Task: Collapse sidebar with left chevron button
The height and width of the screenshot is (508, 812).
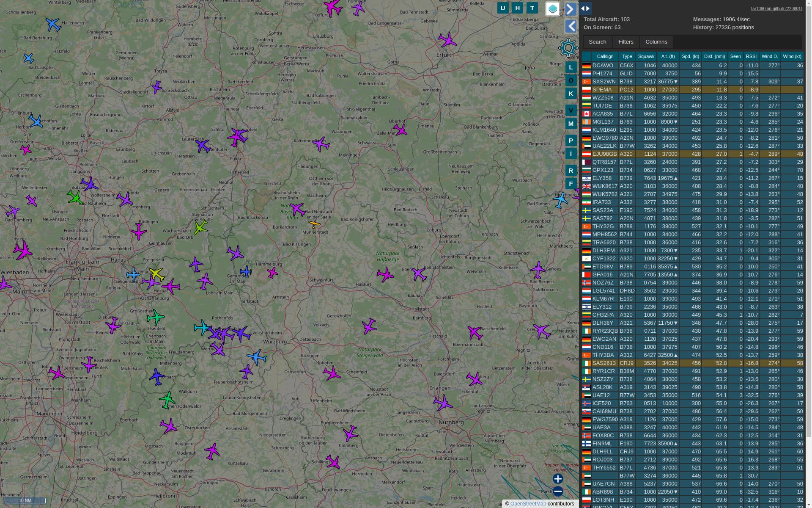Action: (x=571, y=26)
